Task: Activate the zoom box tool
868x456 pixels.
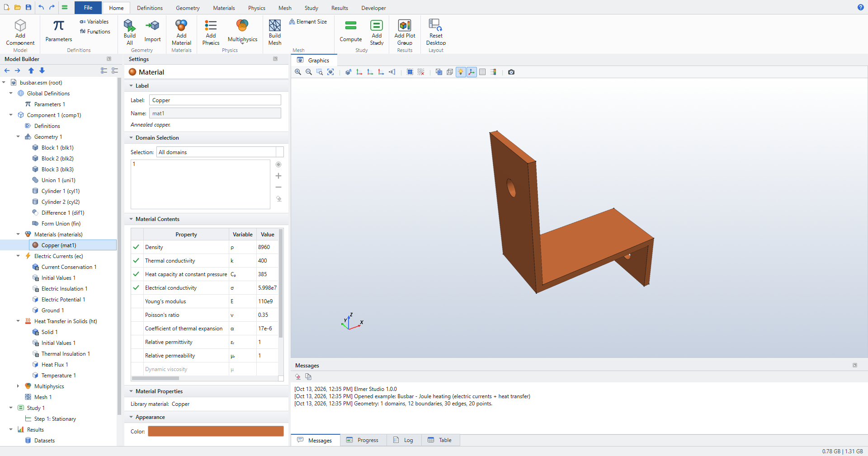Action: [320, 72]
